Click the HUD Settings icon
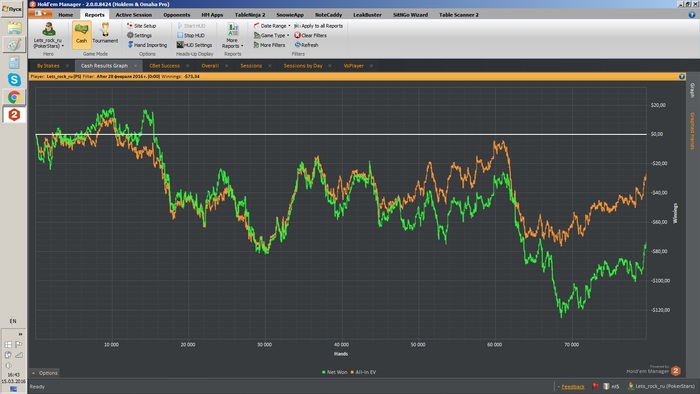This screenshot has width=700, height=394. tap(180, 45)
